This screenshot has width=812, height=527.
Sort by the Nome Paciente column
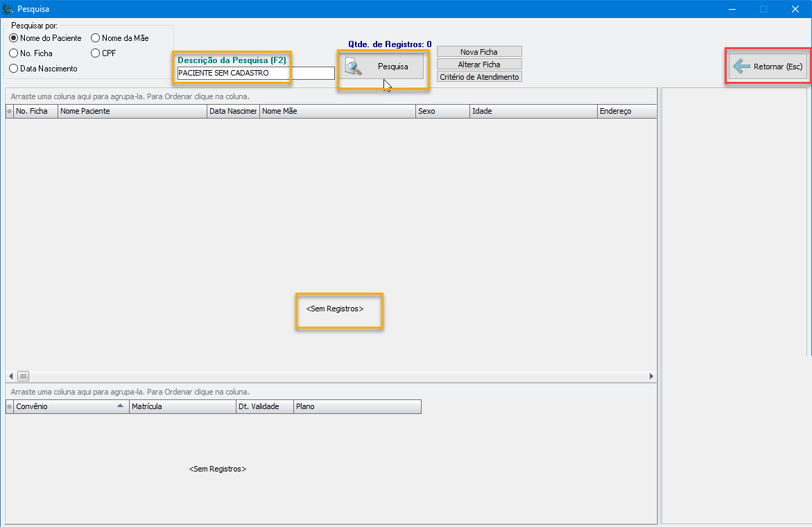click(132, 111)
